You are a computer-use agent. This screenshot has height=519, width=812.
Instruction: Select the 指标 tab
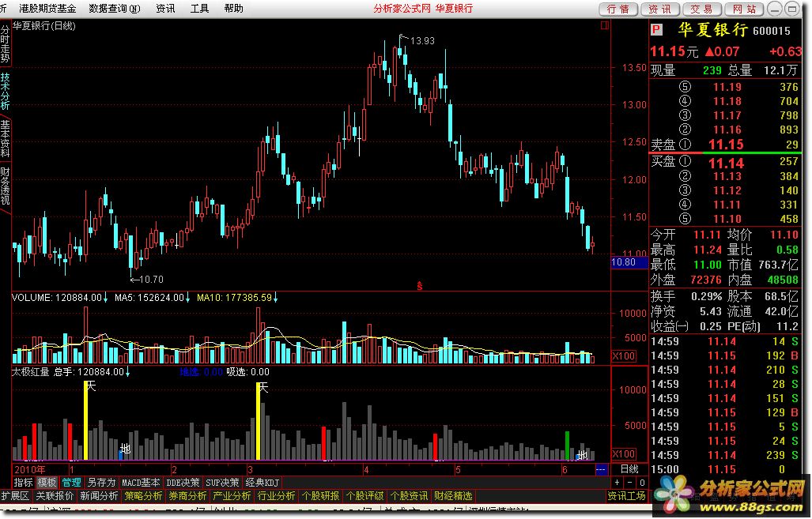point(23,482)
